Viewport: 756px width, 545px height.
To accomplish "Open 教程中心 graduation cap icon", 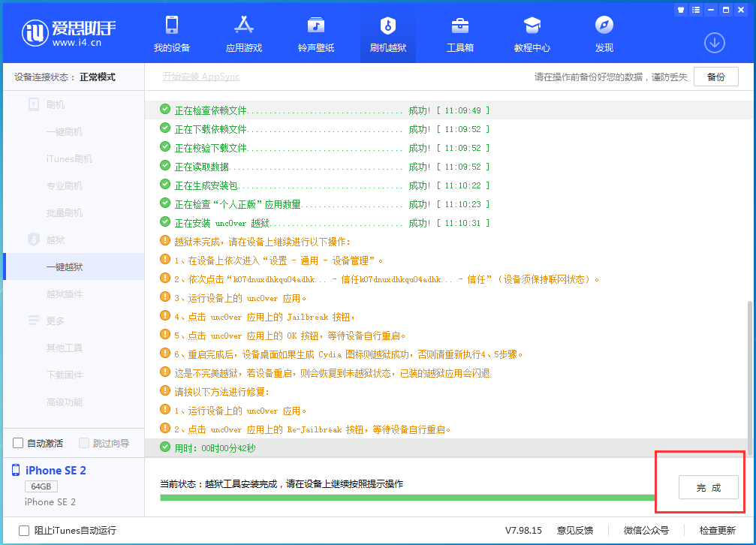I will 532,26.
